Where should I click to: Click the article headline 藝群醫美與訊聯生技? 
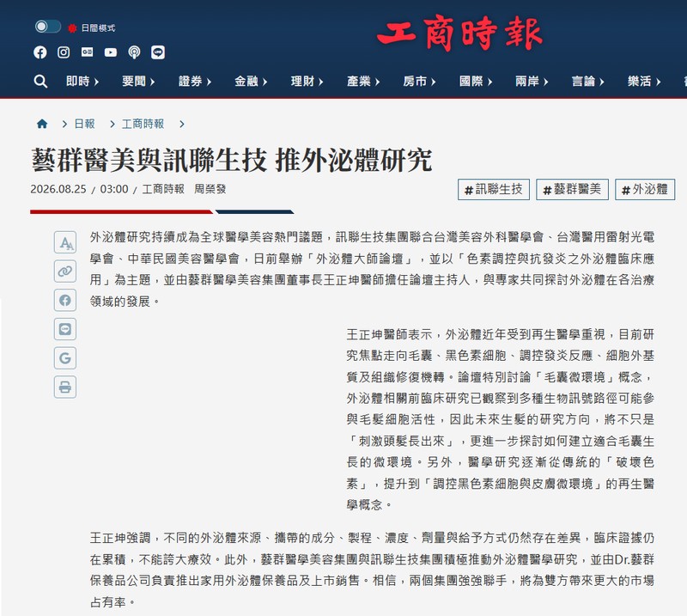(149, 160)
